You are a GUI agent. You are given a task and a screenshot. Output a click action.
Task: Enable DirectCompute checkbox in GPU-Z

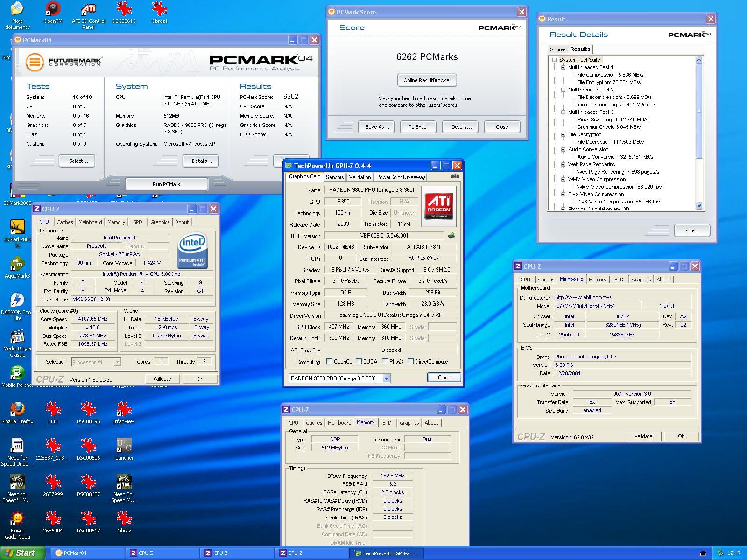(410, 362)
